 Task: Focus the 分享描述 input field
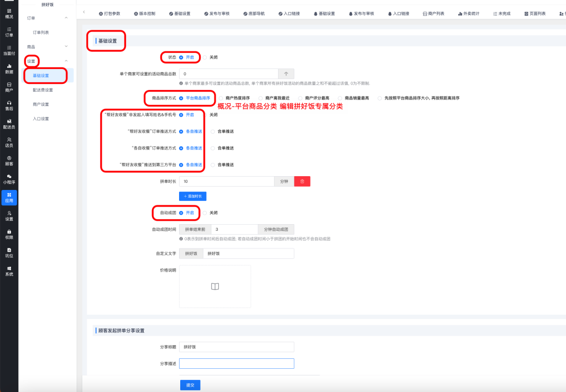tap(237, 363)
